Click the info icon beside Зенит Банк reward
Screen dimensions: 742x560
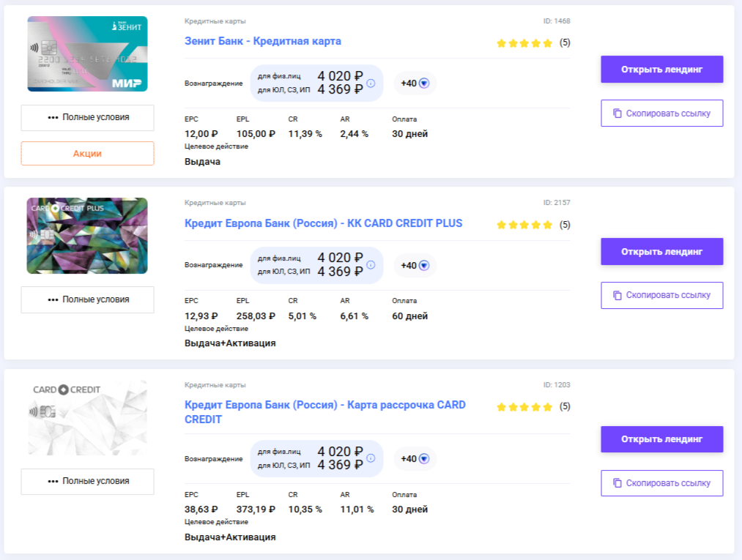pos(371,83)
